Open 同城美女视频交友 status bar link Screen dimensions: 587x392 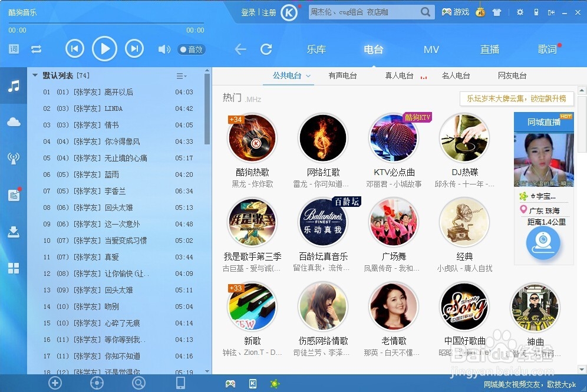tap(530, 384)
